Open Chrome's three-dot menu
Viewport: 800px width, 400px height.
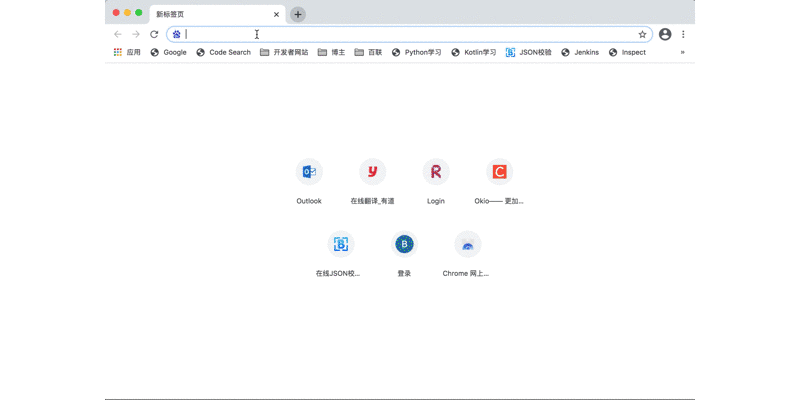point(683,34)
